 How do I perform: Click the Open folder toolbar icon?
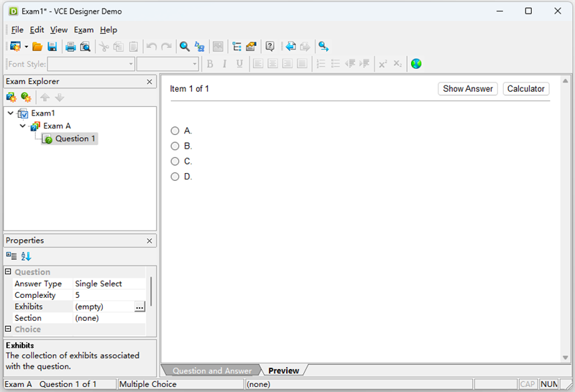pos(37,47)
